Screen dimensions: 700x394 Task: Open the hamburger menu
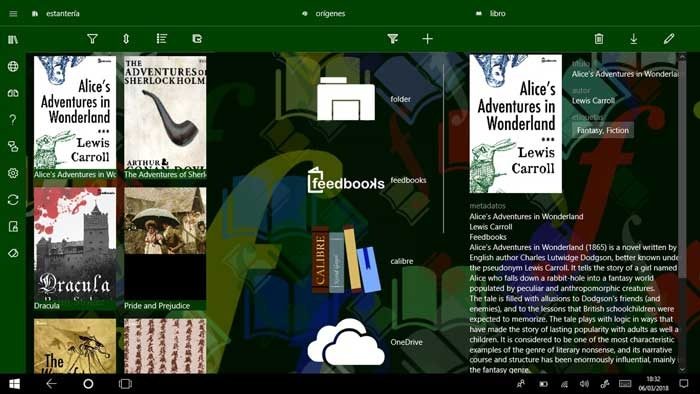click(13, 13)
